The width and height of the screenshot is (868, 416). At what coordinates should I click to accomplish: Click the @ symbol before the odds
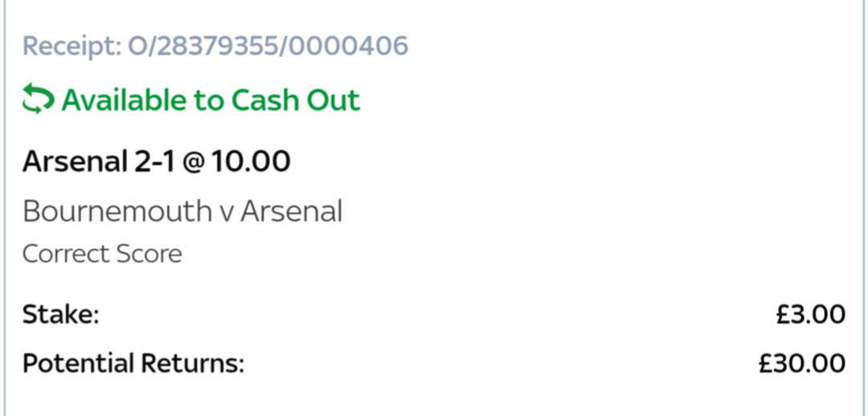click(x=193, y=163)
